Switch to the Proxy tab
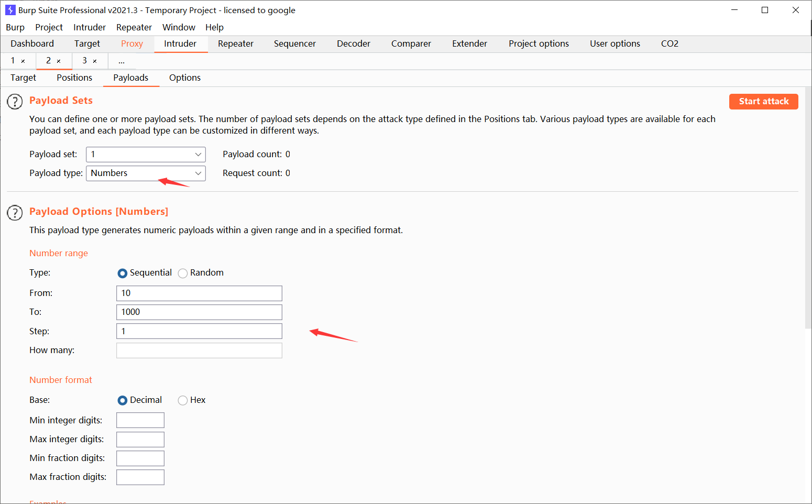This screenshot has width=812, height=504. [132, 43]
